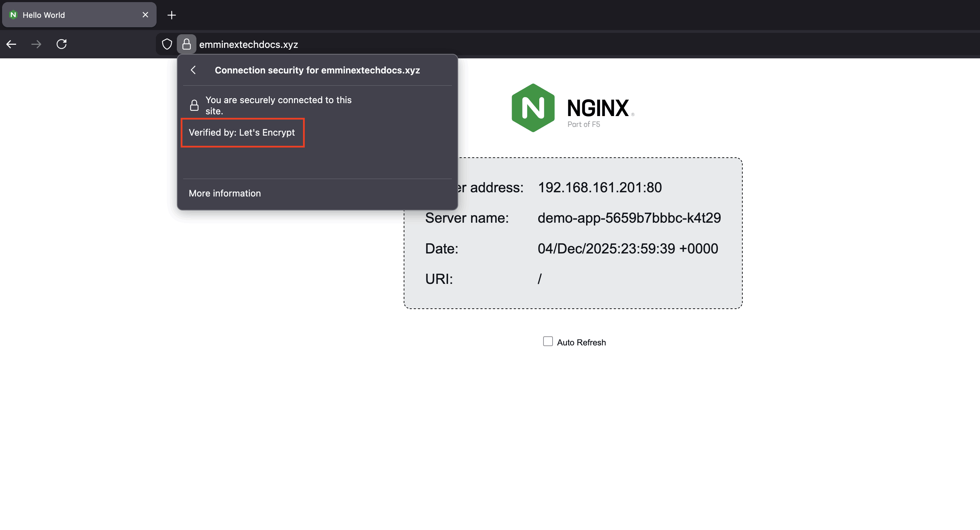The image size is (980, 530).
Task: Select server name demo-app-5659b7bbbc-k4t29
Action: [629, 218]
